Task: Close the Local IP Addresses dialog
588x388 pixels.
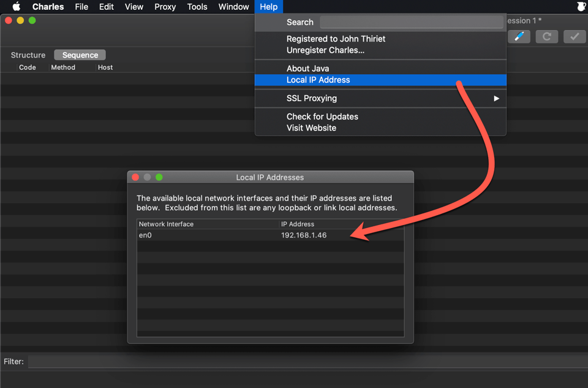Action: 136,177
